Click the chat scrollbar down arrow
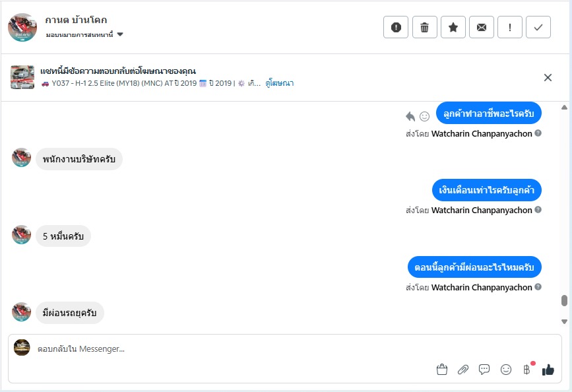572x392 pixels. 564,321
